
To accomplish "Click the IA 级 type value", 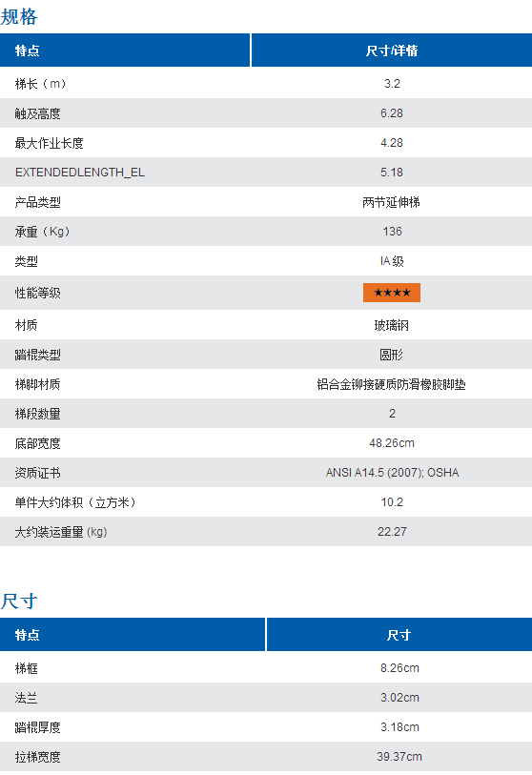I will click(392, 261).
